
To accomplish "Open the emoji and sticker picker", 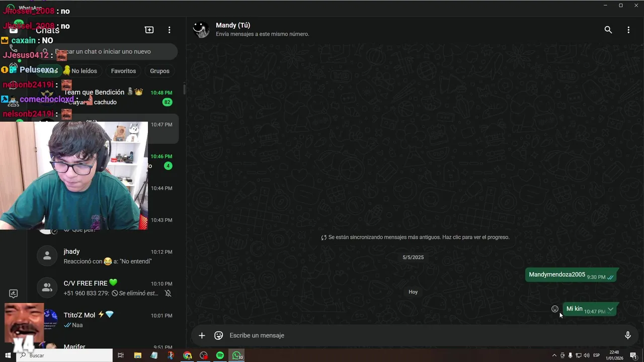I will [x=219, y=335].
